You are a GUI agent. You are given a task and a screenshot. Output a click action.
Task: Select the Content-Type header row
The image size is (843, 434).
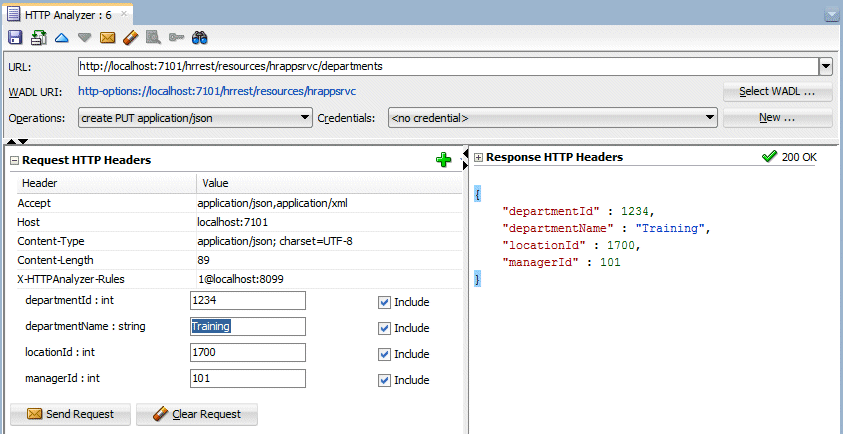[239, 241]
